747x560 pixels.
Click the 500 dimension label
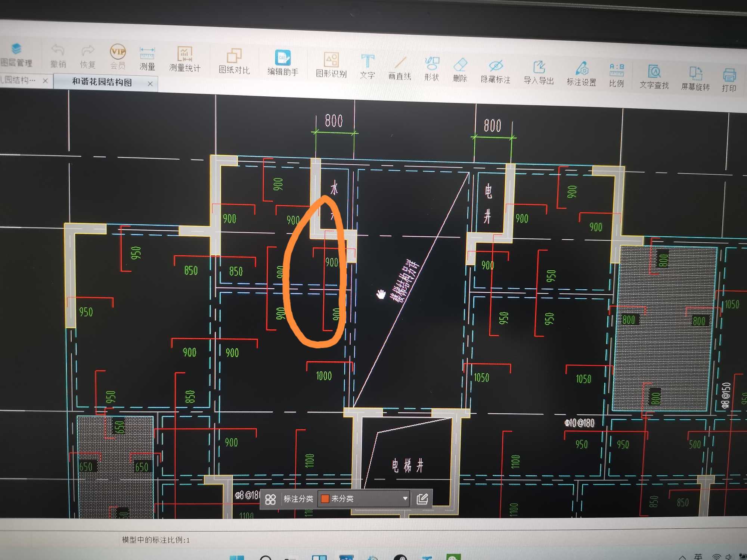click(695, 444)
